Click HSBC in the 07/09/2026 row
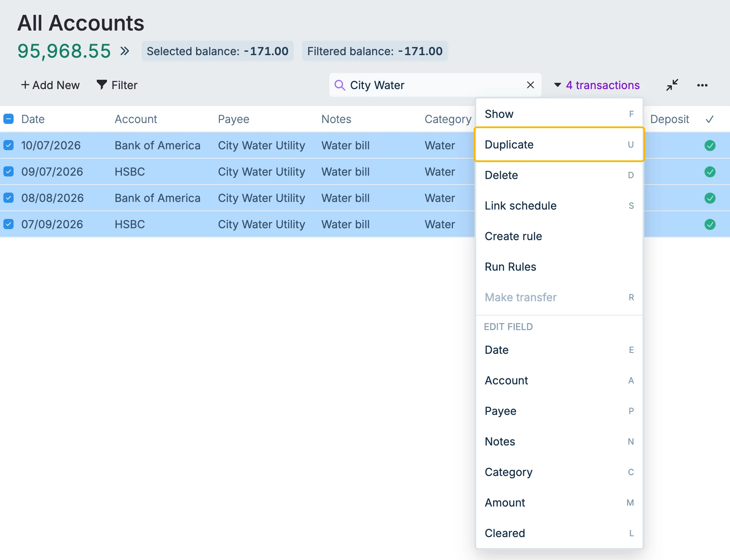 pyautogui.click(x=130, y=224)
